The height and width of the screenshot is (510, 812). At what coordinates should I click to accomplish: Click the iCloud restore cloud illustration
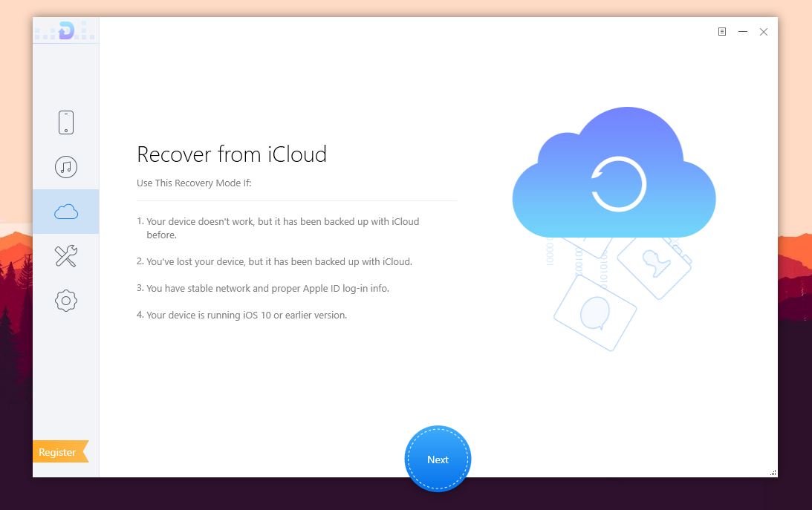[614, 173]
